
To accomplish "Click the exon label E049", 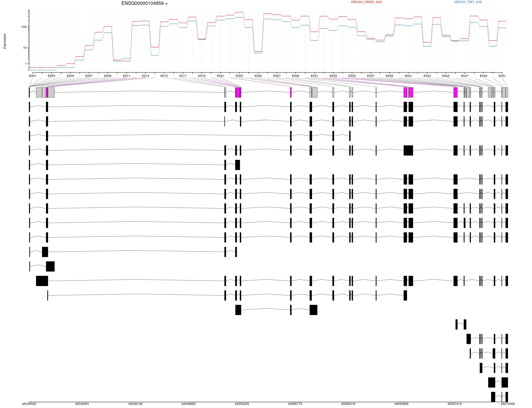I will 483,76.
